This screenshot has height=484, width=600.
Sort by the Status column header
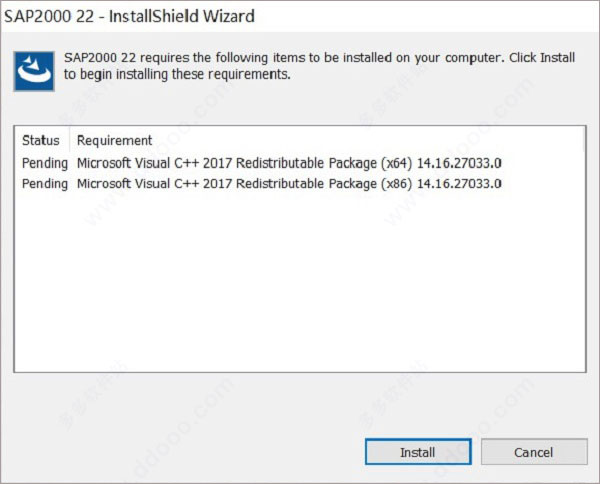click(41, 140)
